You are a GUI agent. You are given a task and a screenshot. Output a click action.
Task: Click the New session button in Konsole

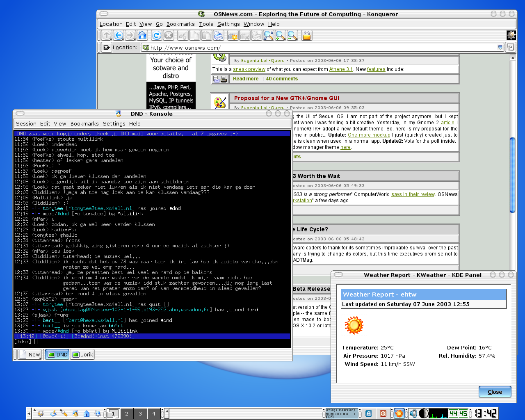(30, 354)
